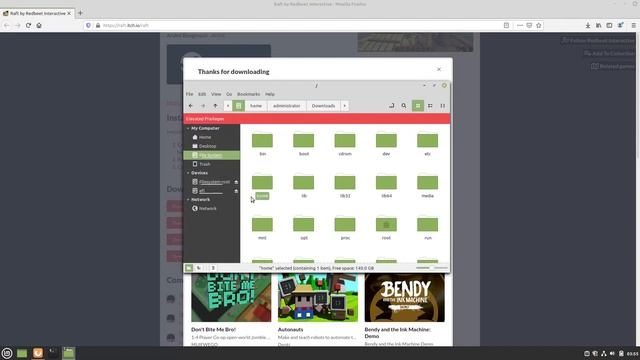640x360 pixels.
Task: Open the View menu
Action: click(216, 94)
